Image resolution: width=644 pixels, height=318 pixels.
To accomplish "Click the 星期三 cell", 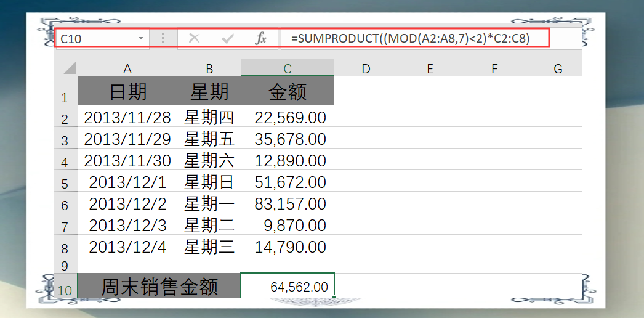I will [209, 246].
